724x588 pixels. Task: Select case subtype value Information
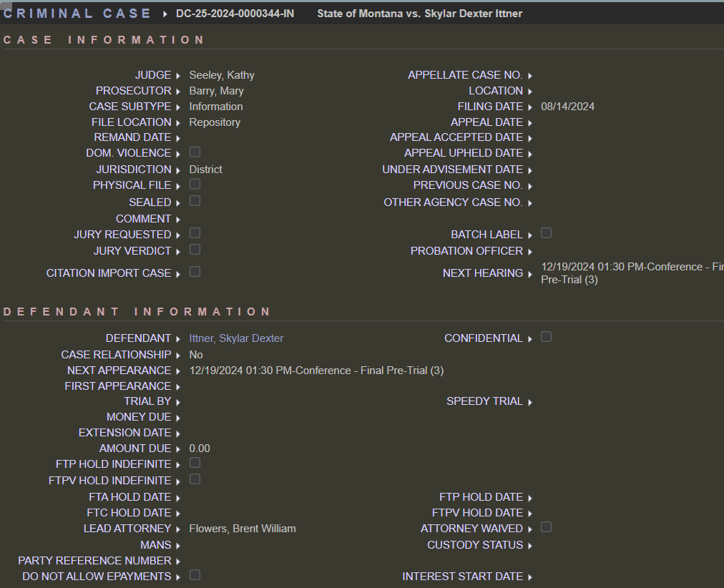pyautogui.click(x=215, y=107)
